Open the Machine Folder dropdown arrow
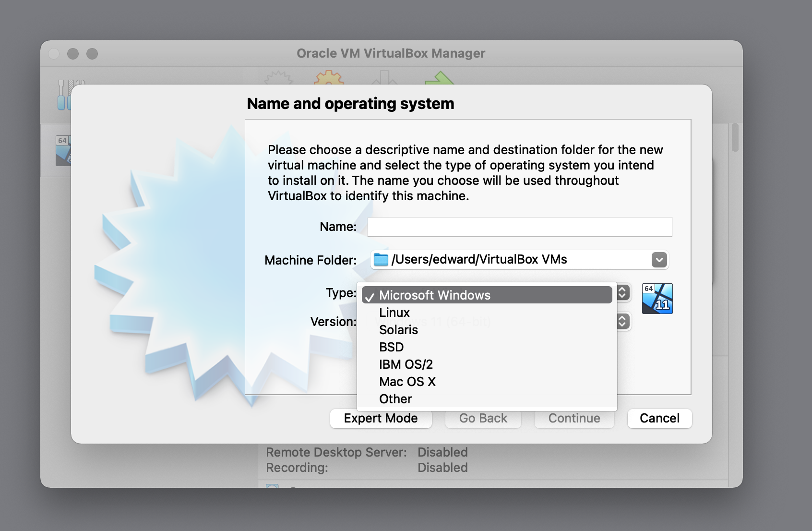Image resolution: width=812 pixels, height=531 pixels. tap(659, 260)
